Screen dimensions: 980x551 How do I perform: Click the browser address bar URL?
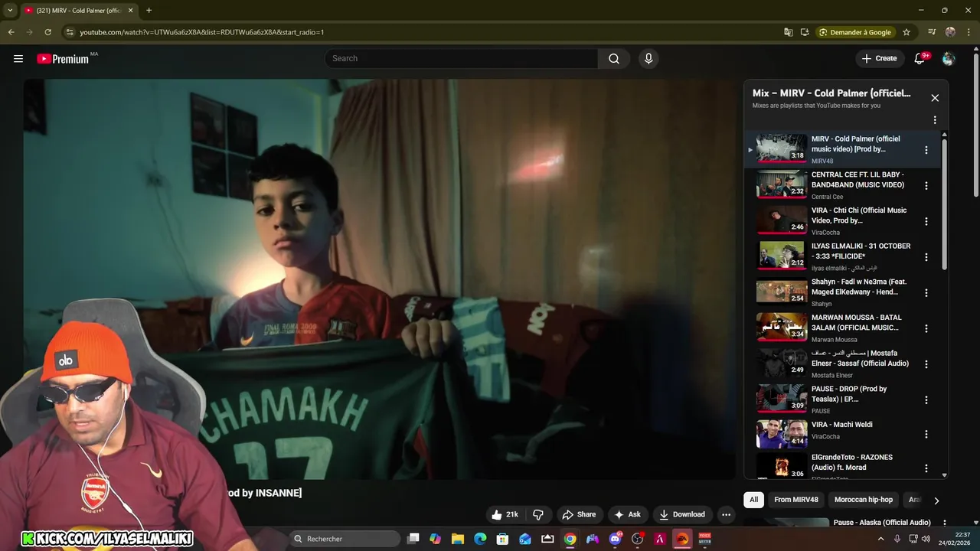202,32
